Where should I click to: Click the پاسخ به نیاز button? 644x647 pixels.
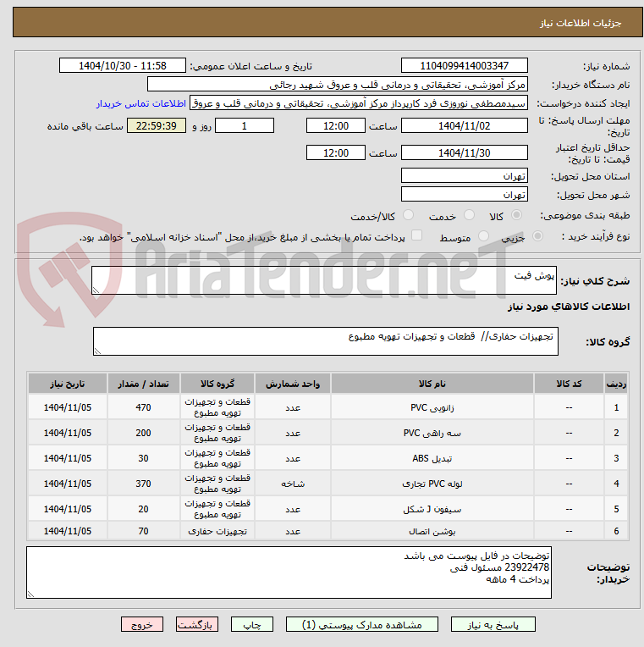493,625
